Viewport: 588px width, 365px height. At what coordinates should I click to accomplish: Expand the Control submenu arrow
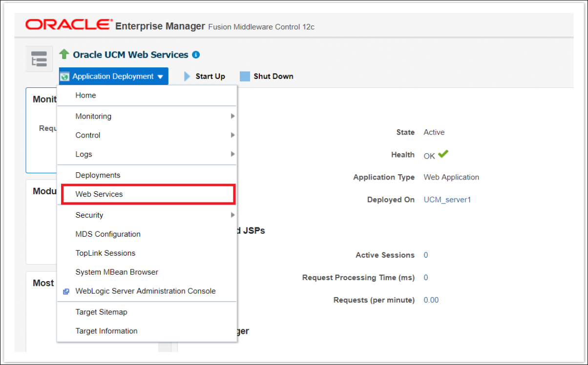(232, 135)
